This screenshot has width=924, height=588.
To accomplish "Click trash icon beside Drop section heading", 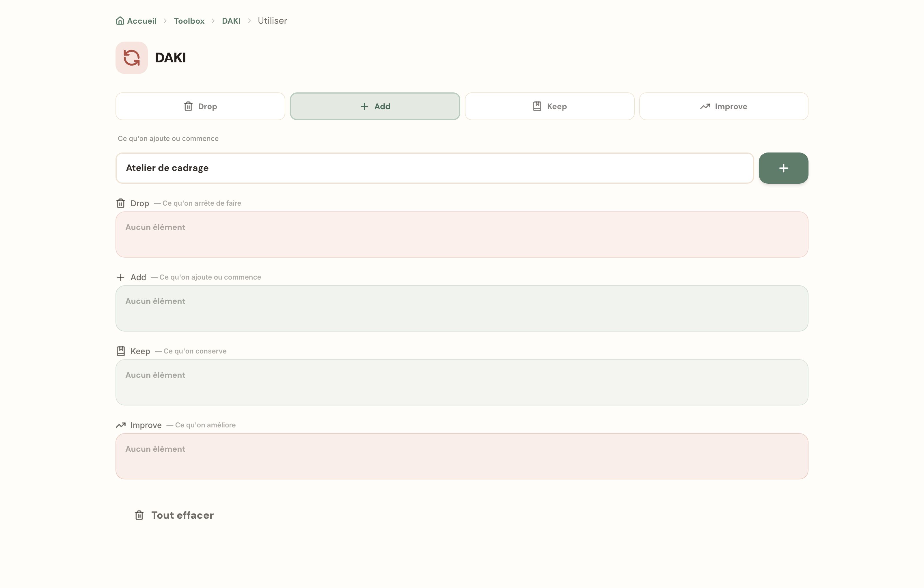I will (121, 203).
